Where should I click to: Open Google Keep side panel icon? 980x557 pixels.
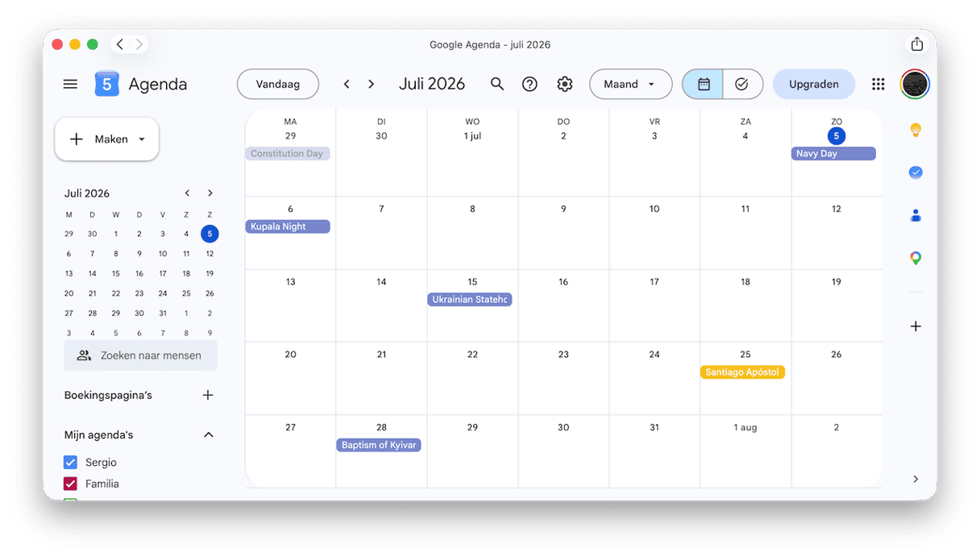pyautogui.click(x=916, y=130)
